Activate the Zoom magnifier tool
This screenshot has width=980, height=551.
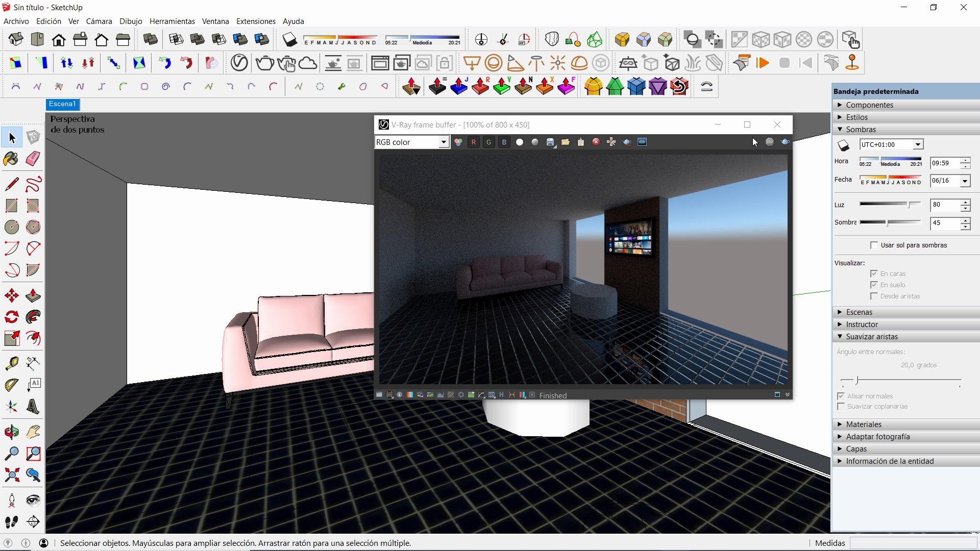point(12,454)
